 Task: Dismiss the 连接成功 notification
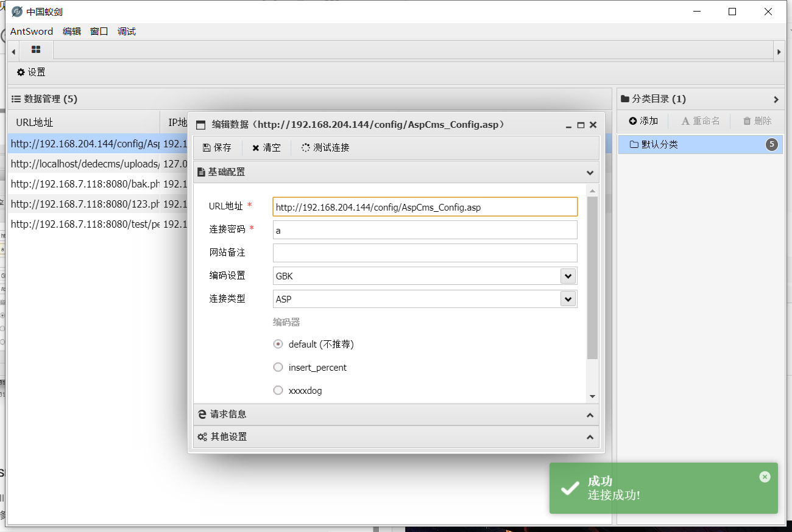click(x=765, y=477)
